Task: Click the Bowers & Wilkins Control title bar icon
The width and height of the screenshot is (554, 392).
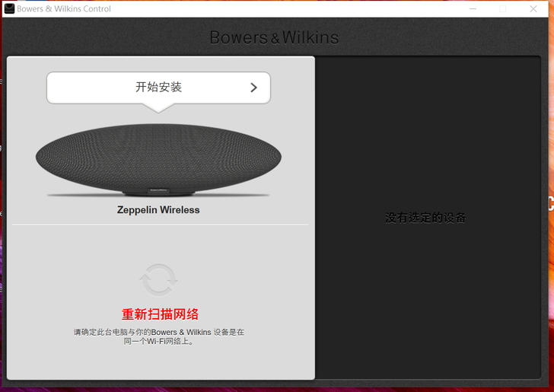Action: click(x=9, y=8)
